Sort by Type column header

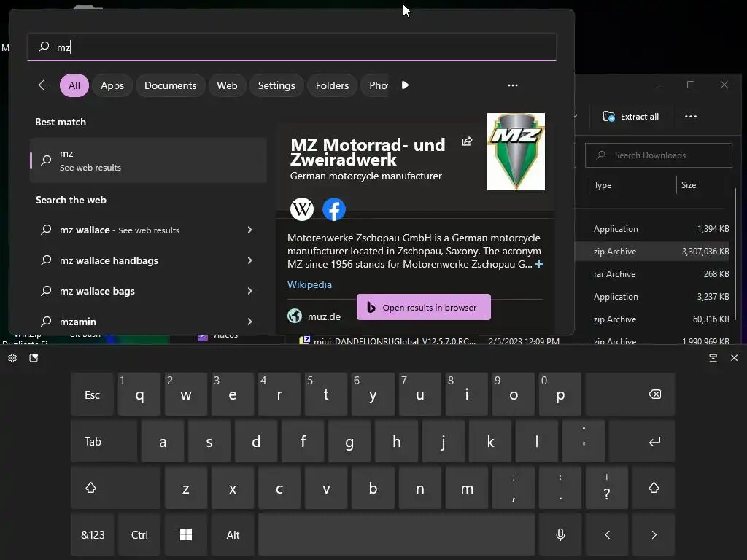tap(602, 185)
